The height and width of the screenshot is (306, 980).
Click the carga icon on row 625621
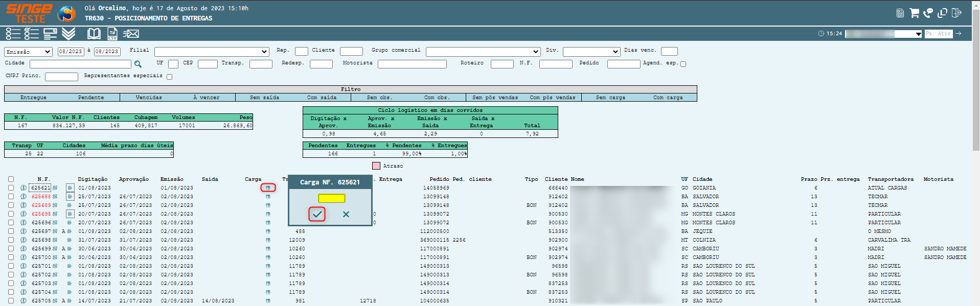pyautogui.click(x=268, y=188)
